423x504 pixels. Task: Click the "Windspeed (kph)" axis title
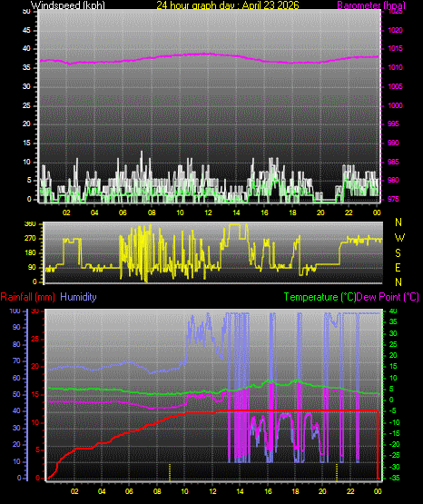(x=68, y=5)
